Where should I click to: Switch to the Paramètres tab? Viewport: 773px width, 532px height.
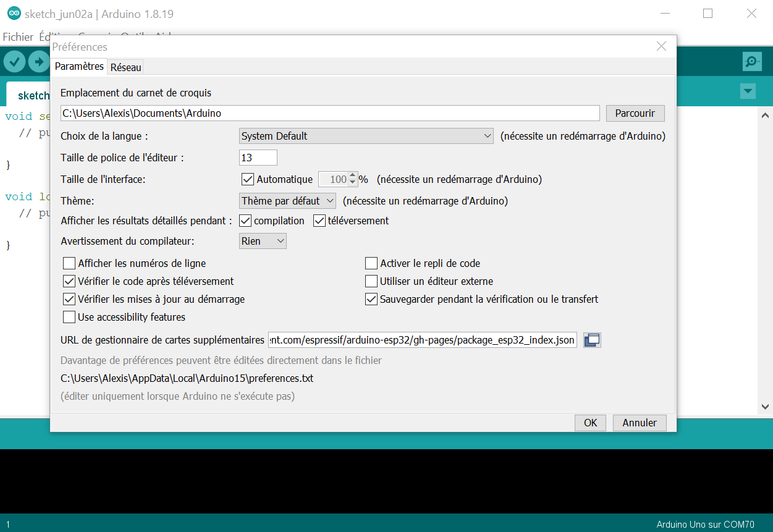pos(79,66)
